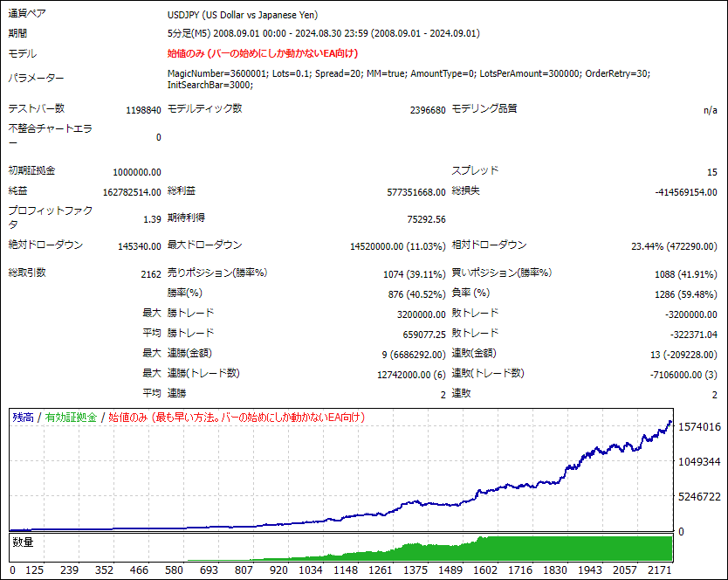Click the max consecutive losses 13 (-209228.00)
The image size is (728, 580).
click(683, 355)
